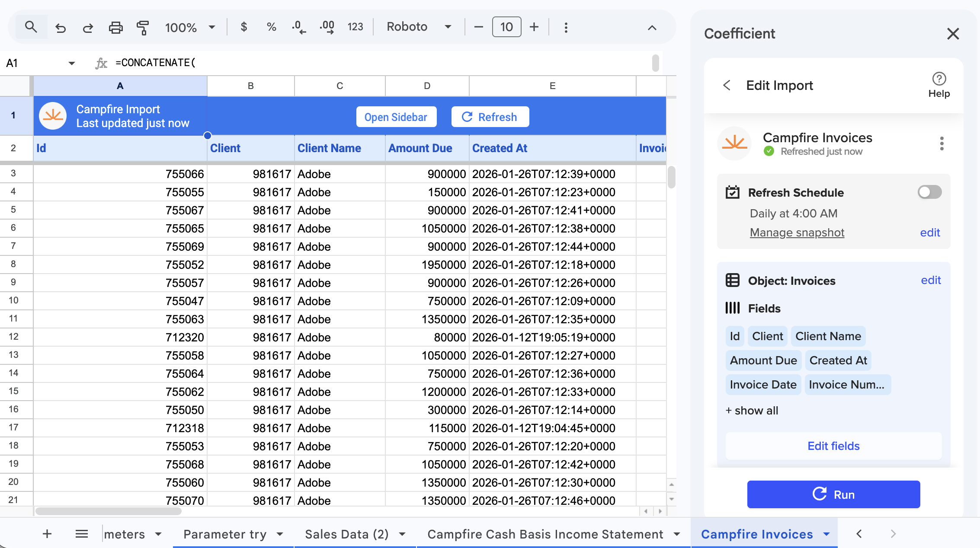This screenshot has width=980, height=548.
Task: Click the search magnifier icon in toolbar
Action: pyautogui.click(x=31, y=27)
